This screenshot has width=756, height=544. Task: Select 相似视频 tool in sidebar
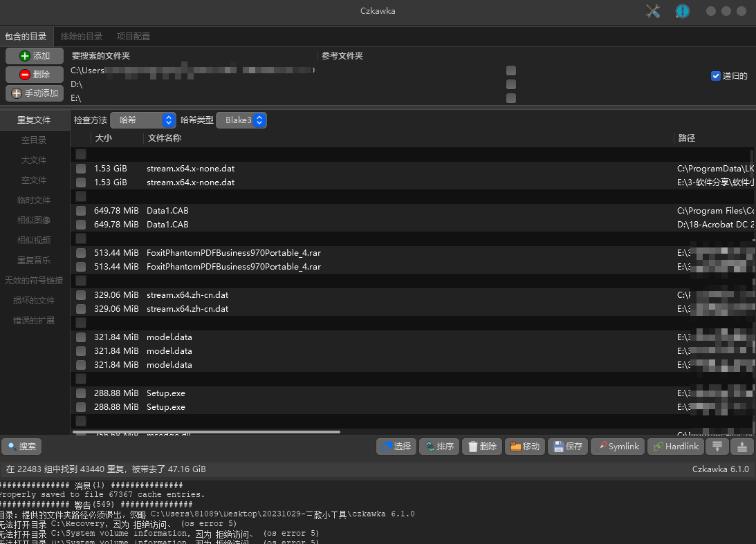coord(34,241)
